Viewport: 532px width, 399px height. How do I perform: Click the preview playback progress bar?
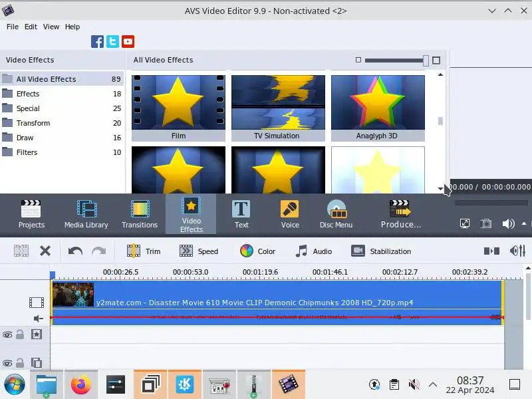point(491,203)
